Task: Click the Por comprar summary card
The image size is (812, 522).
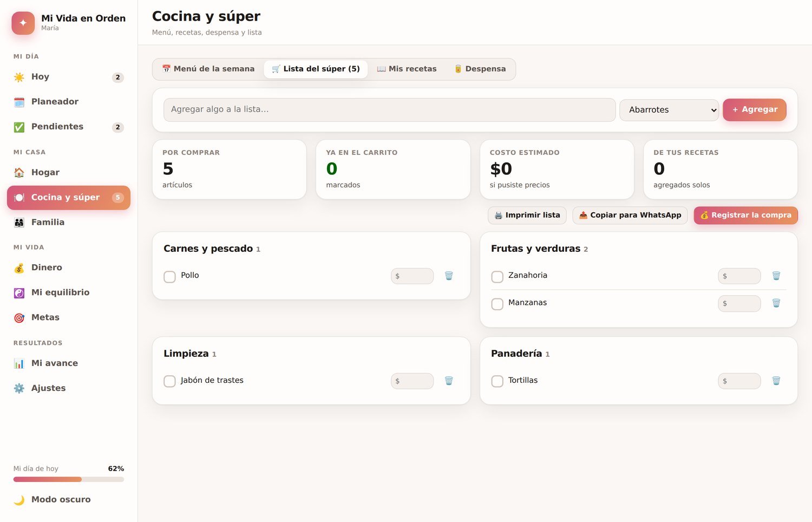Action: tap(230, 169)
